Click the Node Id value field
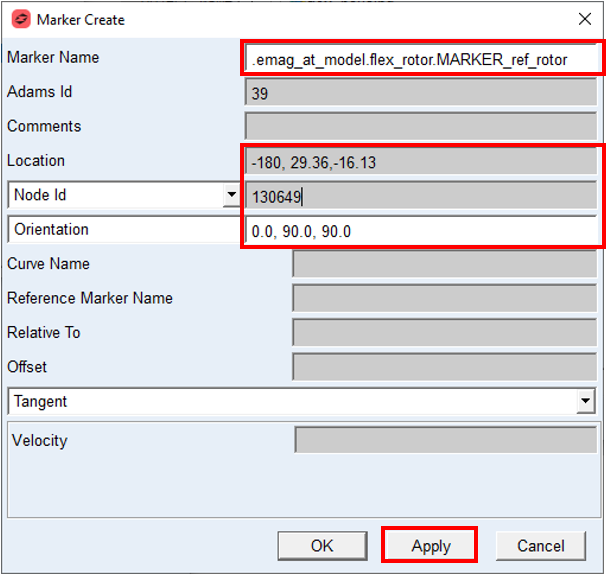615x576 pixels. 421,195
